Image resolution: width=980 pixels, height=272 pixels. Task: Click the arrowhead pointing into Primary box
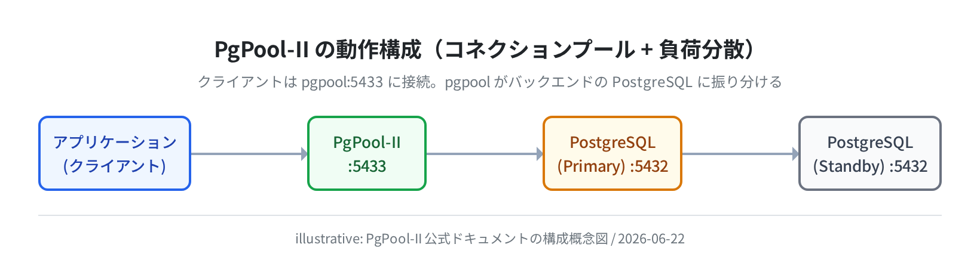(540, 154)
